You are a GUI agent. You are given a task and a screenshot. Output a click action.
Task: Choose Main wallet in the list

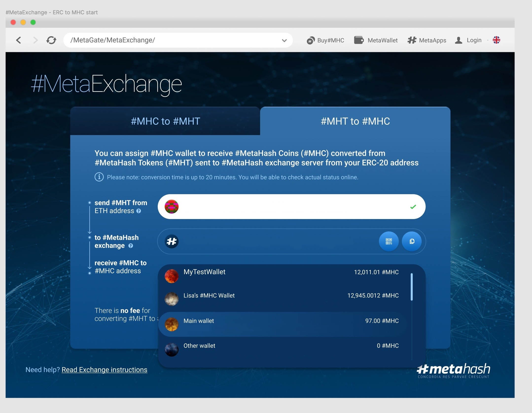pos(282,324)
